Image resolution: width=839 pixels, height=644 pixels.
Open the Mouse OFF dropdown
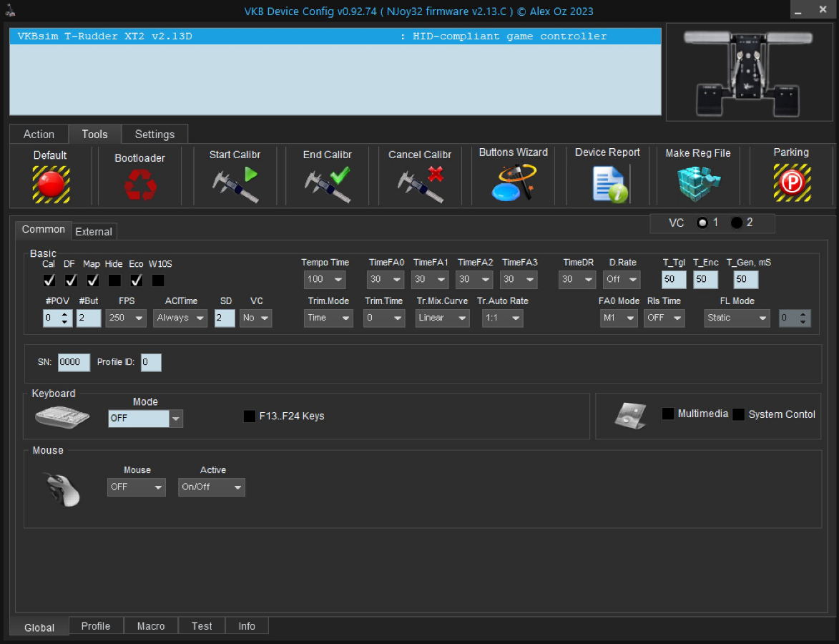[137, 487]
